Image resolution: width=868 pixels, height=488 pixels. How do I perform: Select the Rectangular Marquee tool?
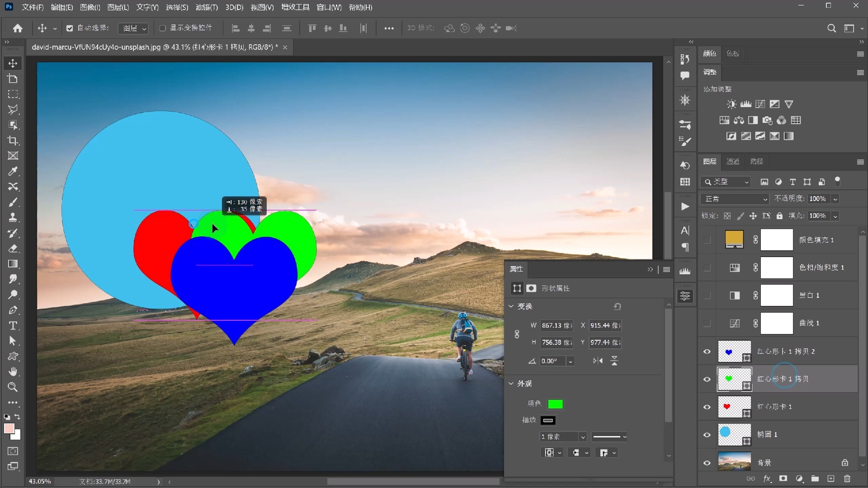click(x=13, y=94)
